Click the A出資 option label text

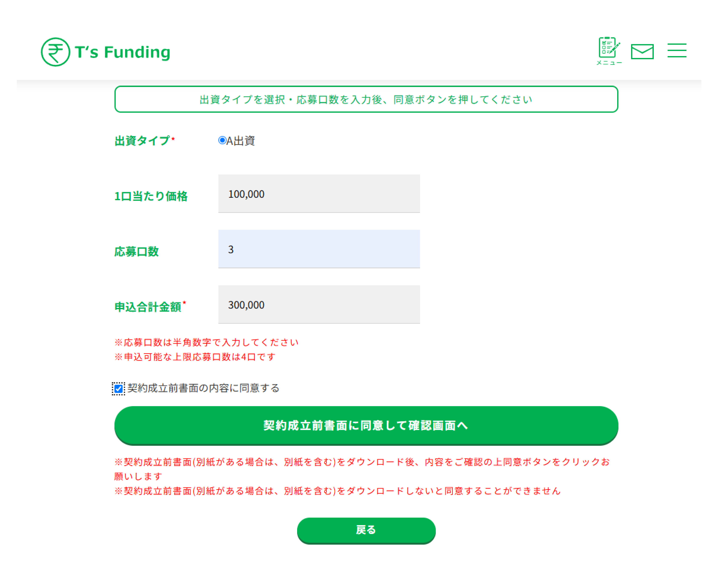point(241,141)
